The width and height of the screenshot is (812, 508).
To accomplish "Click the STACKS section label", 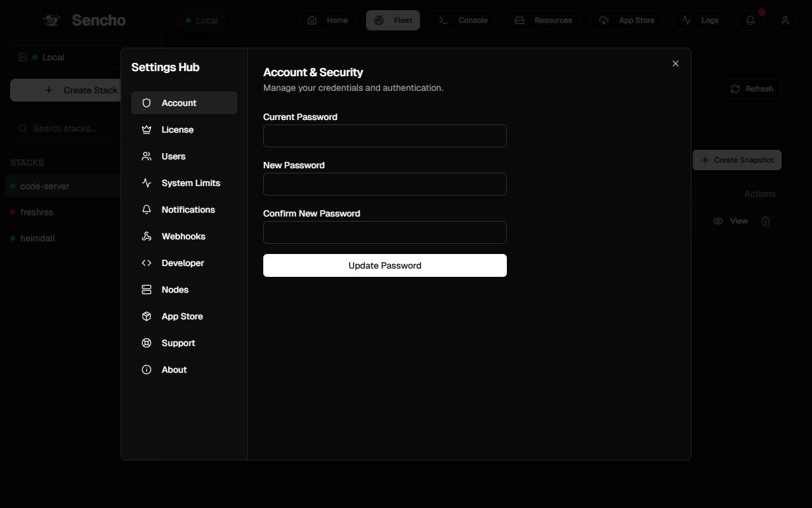I will click(27, 163).
